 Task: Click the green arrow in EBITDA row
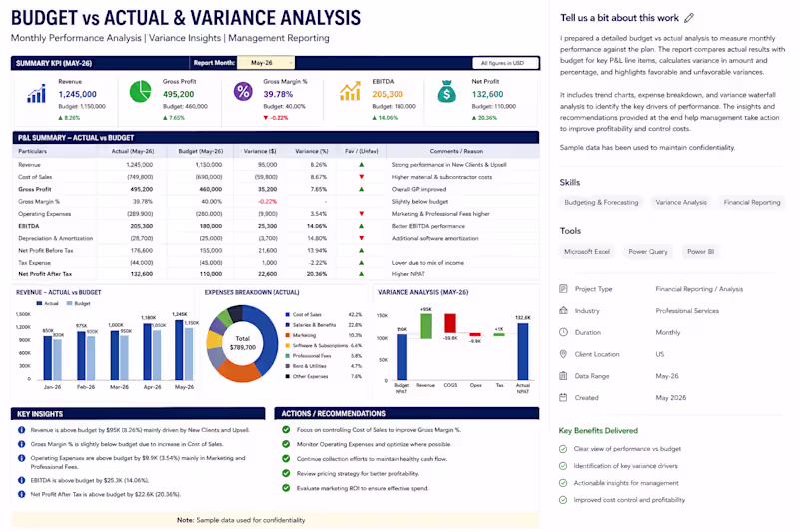point(362,226)
